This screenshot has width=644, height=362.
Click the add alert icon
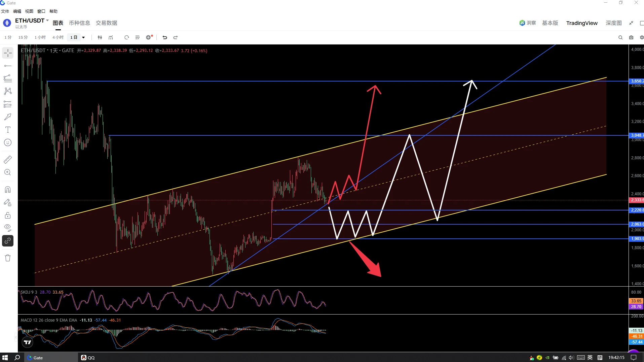pos(149,37)
